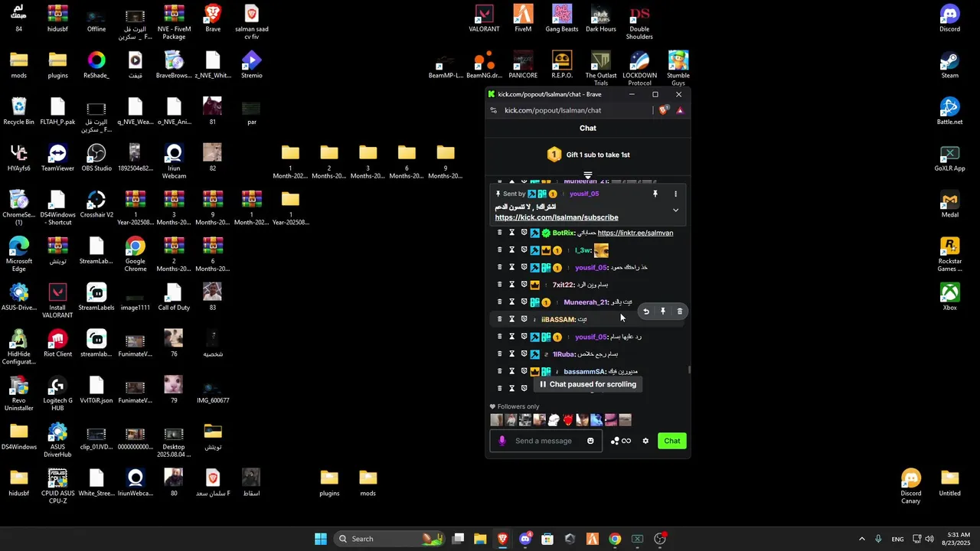
Task: Timeout user l_3w with hourglass icon
Action: point(512,250)
